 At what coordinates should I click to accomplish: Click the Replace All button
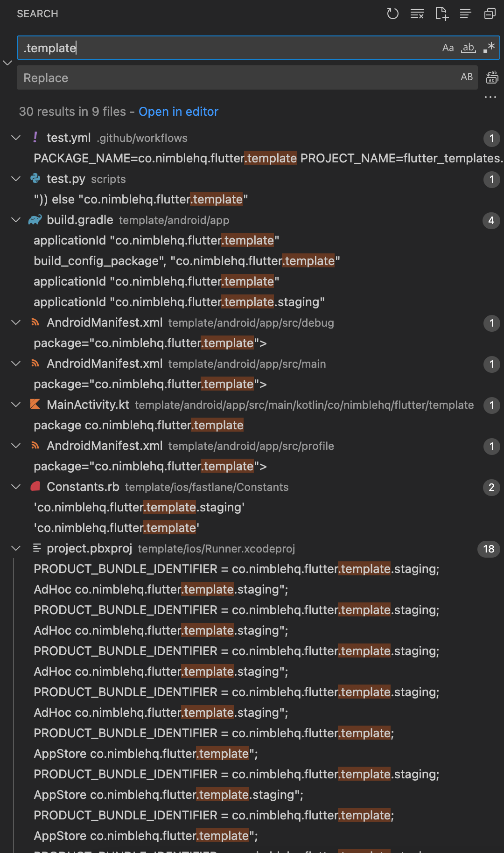click(492, 77)
